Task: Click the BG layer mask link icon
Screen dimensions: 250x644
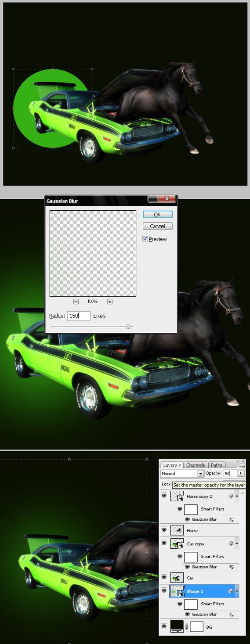Action: tap(187, 627)
